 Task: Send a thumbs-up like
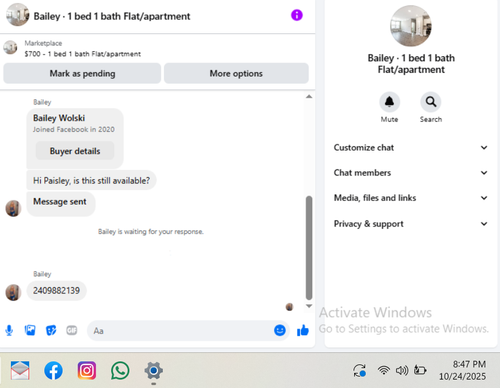click(x=303, y=330)
